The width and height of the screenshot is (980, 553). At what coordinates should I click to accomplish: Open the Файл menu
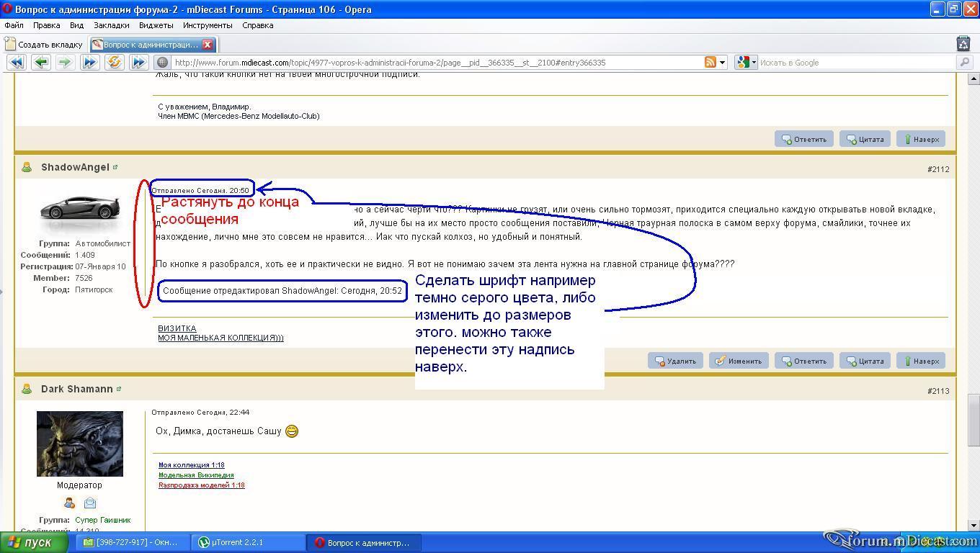click(14, 25)
